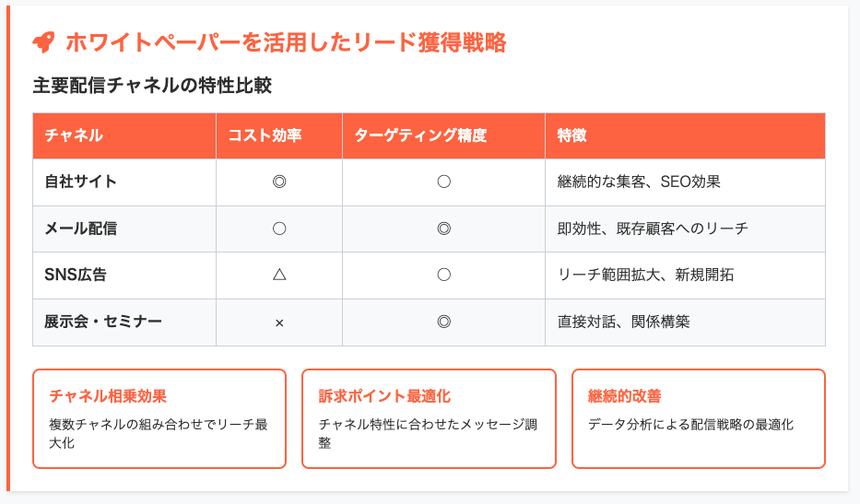Click the 自社サイト row label

80,182
